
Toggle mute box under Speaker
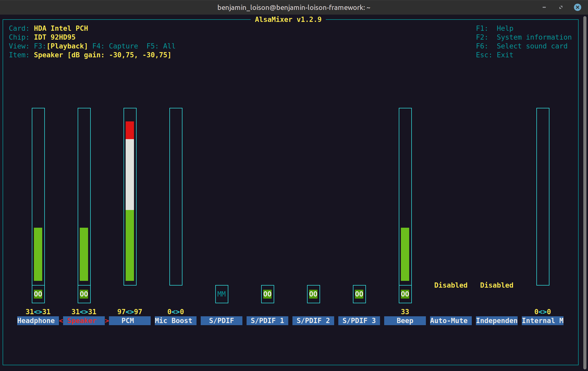[x=84, y=294]
